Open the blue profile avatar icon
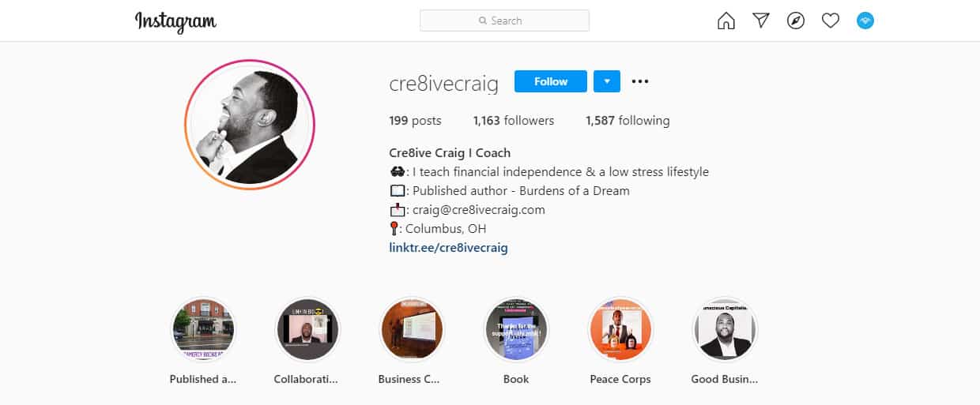Viewport: 980px width, 405px height. 865,21
